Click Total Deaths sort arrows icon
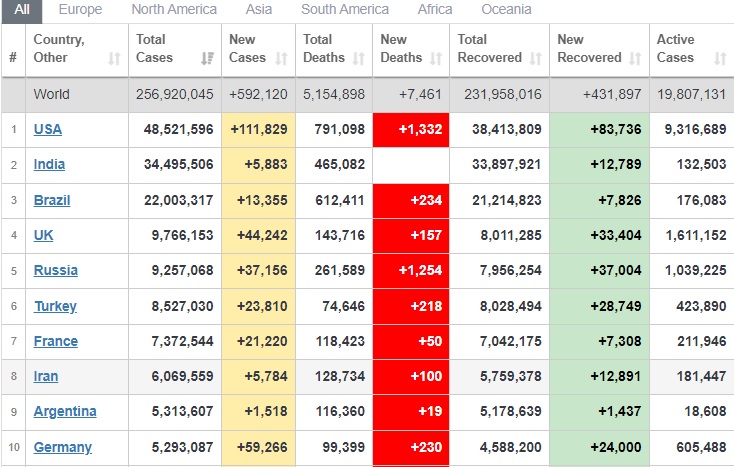Viewport: 734px width, 467px height. tap(359, 59)
